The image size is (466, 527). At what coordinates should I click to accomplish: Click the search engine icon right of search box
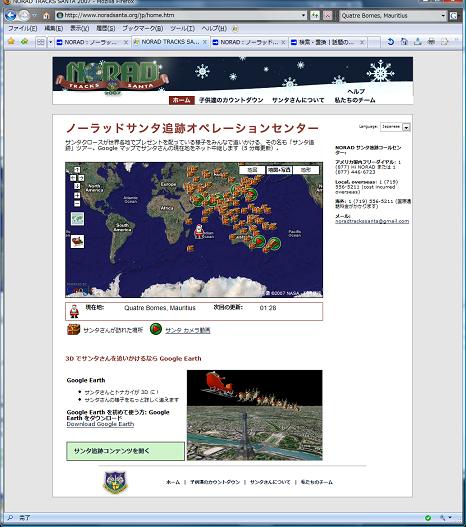click(x=454, y=15)
